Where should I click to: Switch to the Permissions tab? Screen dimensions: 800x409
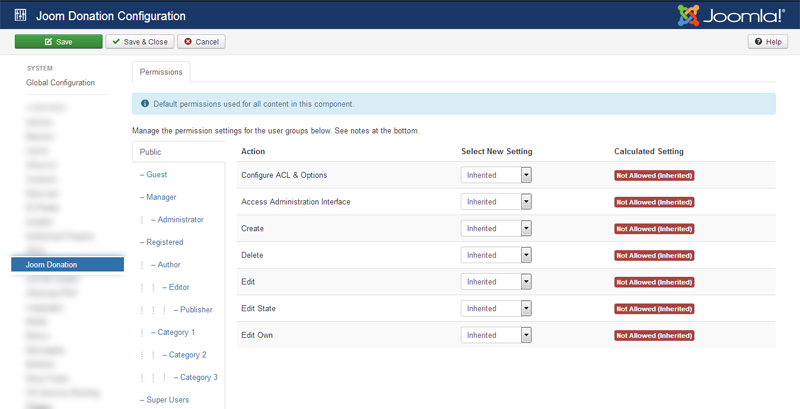tap(161, 72)
